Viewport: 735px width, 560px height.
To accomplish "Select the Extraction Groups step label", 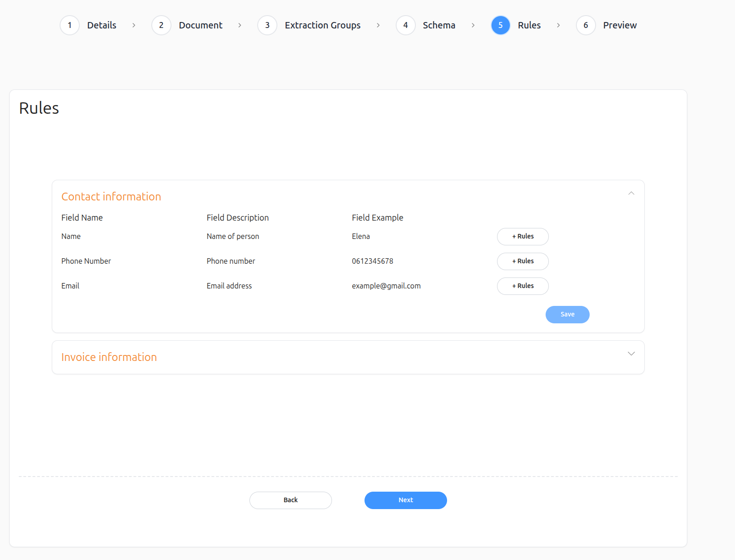I will click(x=322, y=25).
